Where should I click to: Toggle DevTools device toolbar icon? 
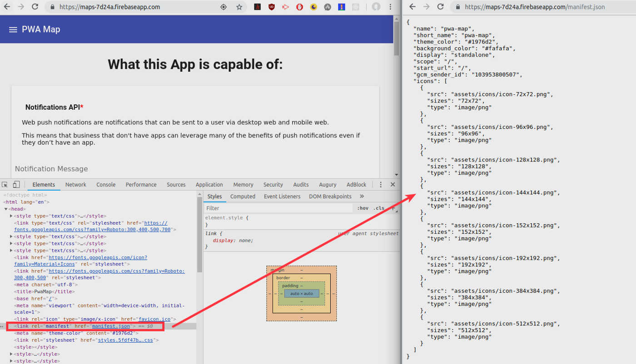16,185
